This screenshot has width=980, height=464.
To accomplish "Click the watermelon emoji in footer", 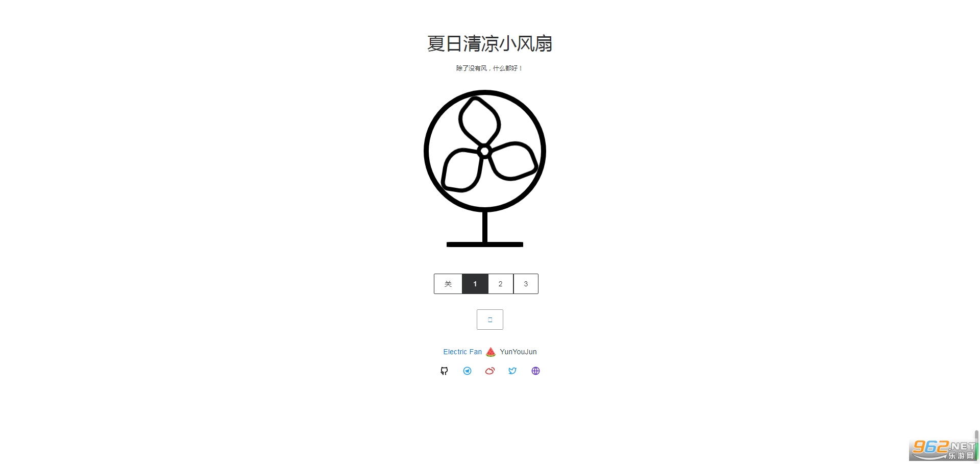I will click(491, 352).
